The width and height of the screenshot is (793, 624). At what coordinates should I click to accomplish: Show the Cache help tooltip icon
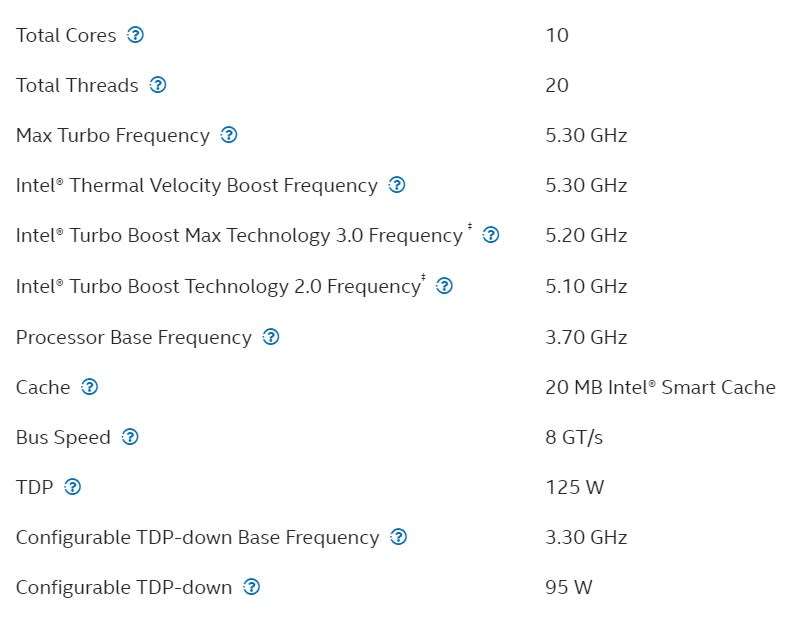pos(90,387)
